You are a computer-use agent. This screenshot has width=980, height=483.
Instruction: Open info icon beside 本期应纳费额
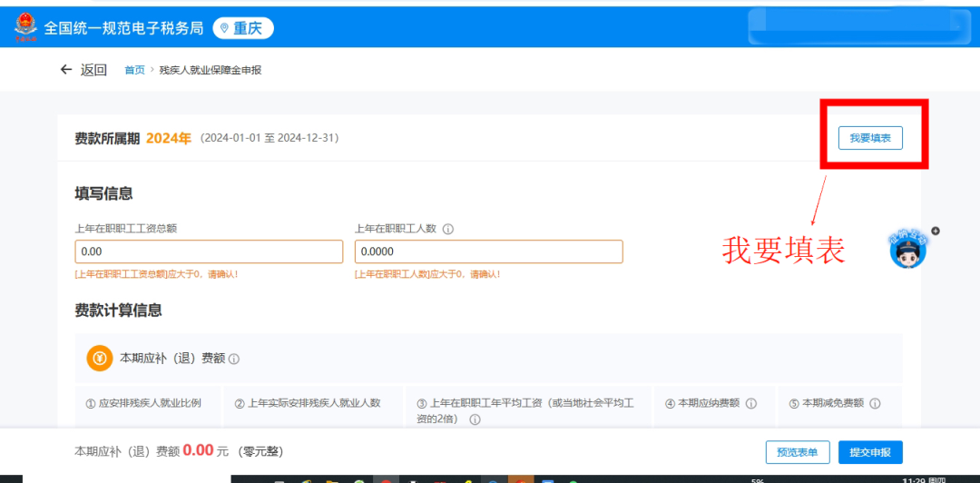tap(751, 403)
